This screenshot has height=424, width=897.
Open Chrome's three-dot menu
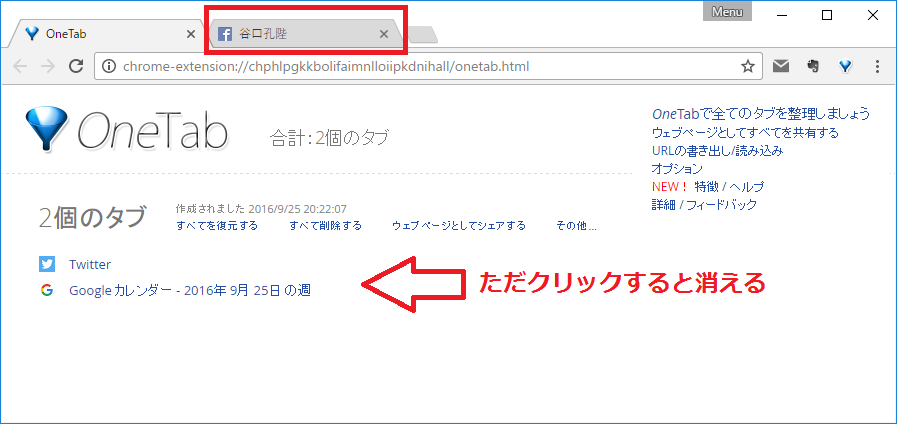pos(877,67)
